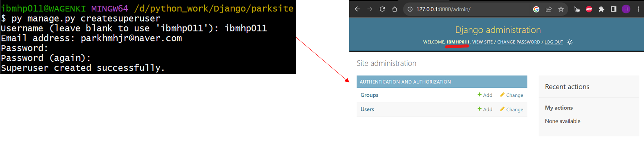Follow the VIEW SITE link
Screen dimensions: 644x164
tap(482, 42)
